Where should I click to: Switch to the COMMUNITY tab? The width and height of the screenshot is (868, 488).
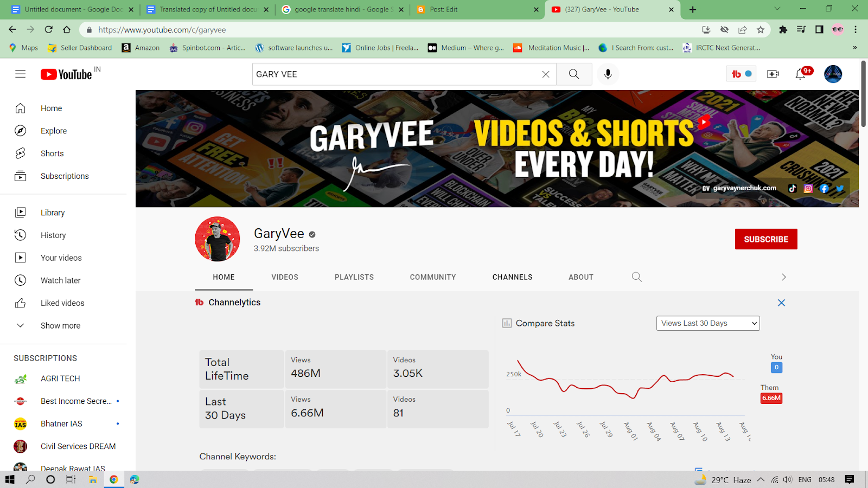click(433, 277)
